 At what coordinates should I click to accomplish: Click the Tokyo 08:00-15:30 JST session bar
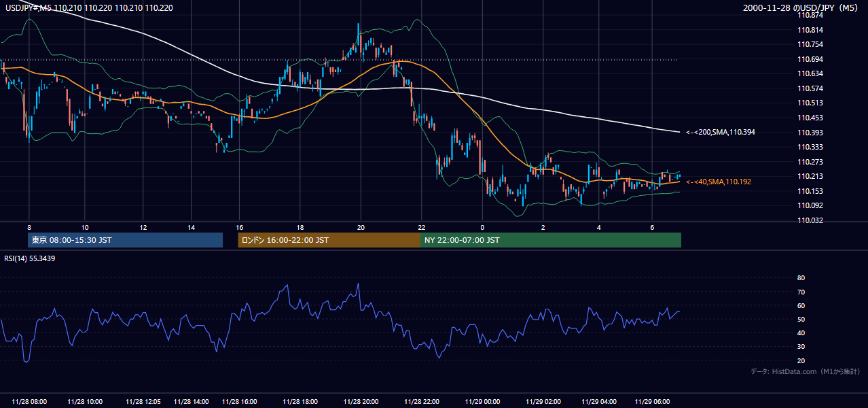(126, 240)
